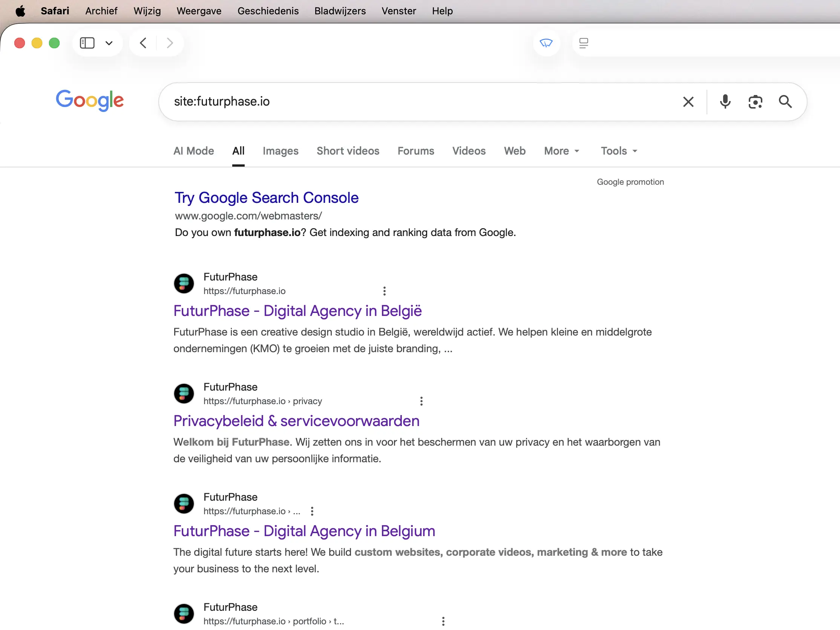Click the futurphase.io › privacy breadcrumb
Image resolution: width=840 pixels, height=630 pixels.
[262, 401]
